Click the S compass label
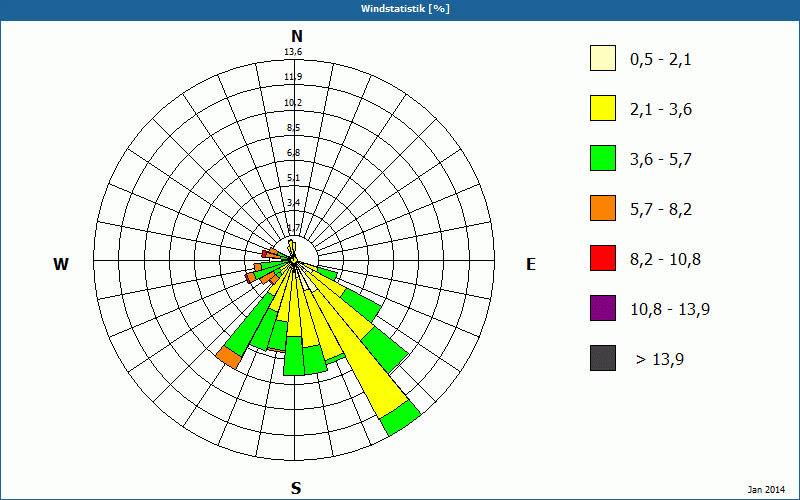Viewport: 800px width, 500px height. 296,488
